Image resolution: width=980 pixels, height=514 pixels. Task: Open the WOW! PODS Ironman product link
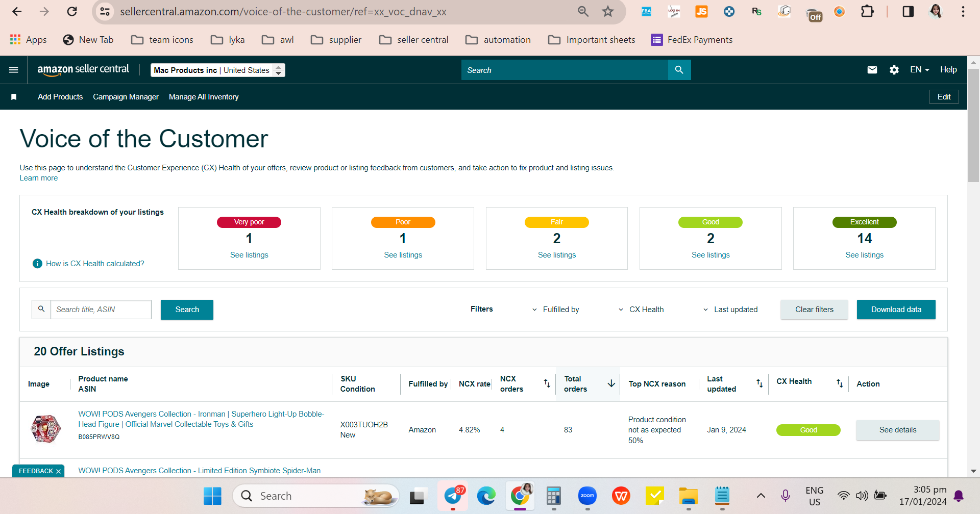(201, 419)
